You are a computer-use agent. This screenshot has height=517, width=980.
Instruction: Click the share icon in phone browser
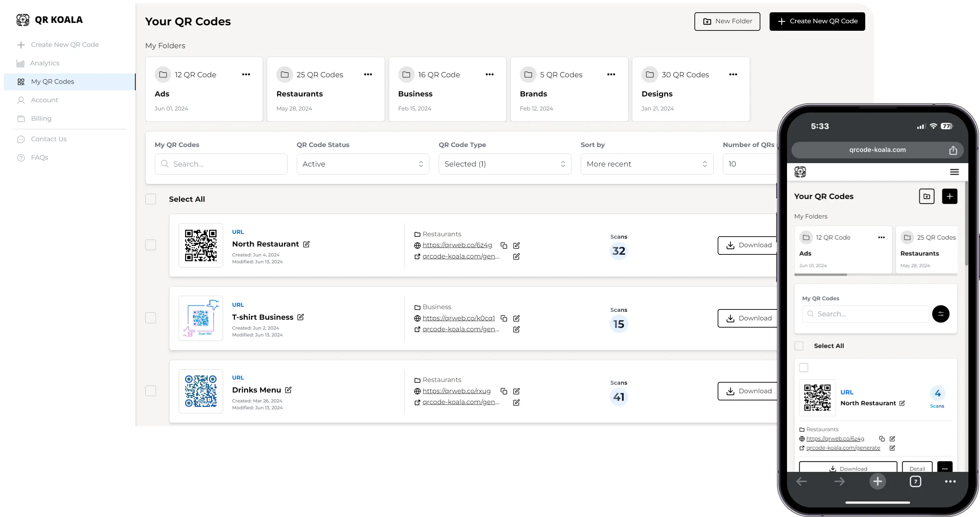pos(953,150)
